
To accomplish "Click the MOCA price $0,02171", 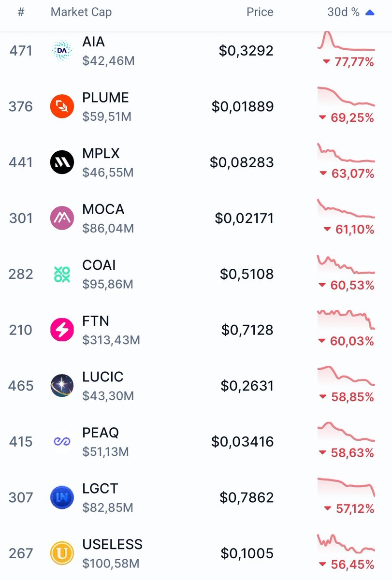I will 244,218.
